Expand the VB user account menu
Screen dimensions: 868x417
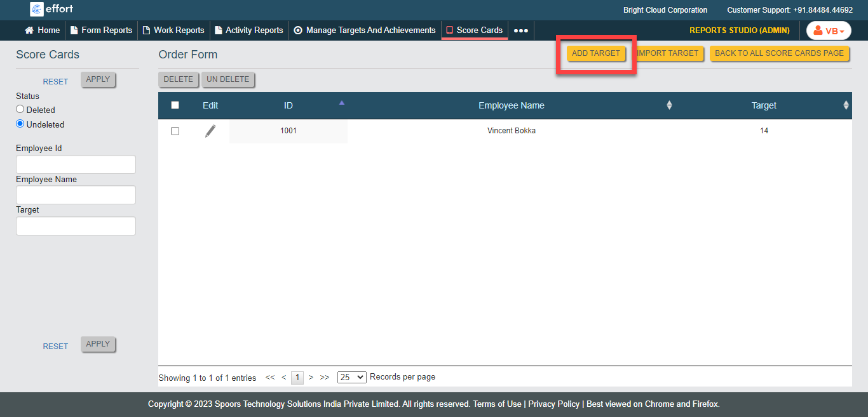point(829,30)
